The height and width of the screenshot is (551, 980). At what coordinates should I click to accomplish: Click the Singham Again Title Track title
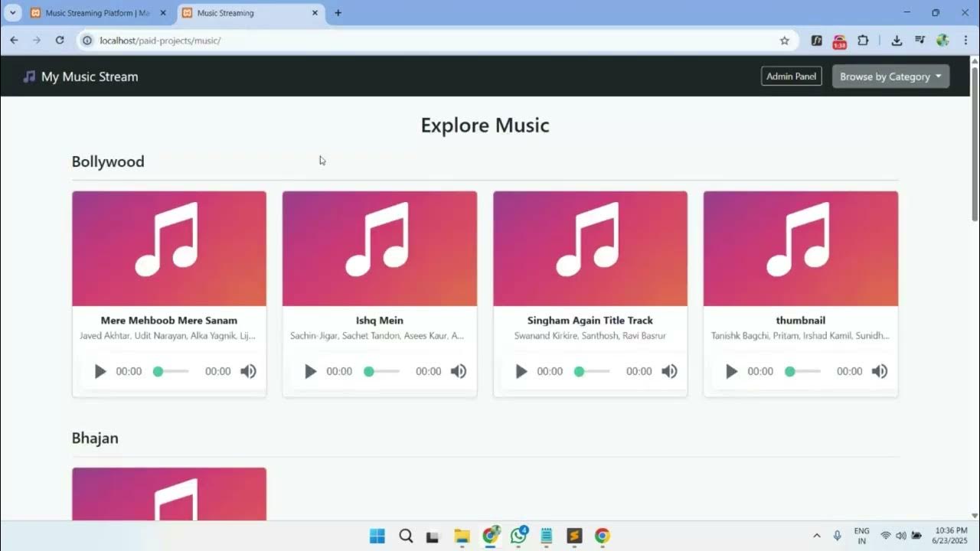click(590, 321)
